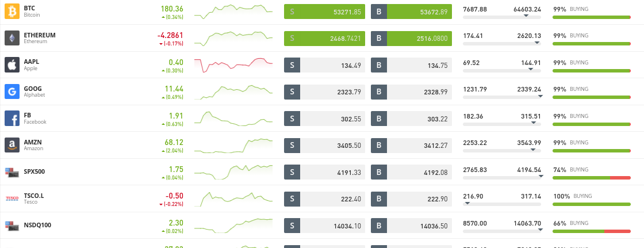Sell GOOG at 2323.79
Image resolution: width=644 pixels, height=248 pixels.
point(324,91)
